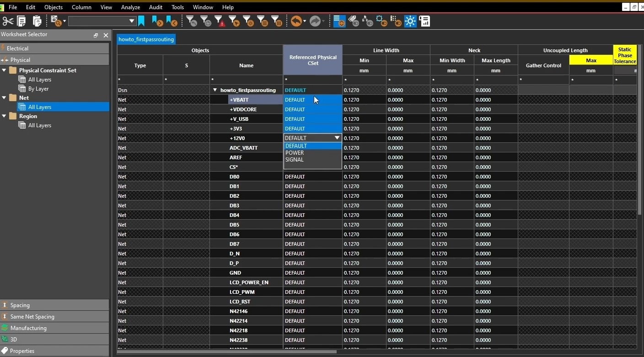
Task: Click the funnel icon with list lines
Action: [263, 21]
